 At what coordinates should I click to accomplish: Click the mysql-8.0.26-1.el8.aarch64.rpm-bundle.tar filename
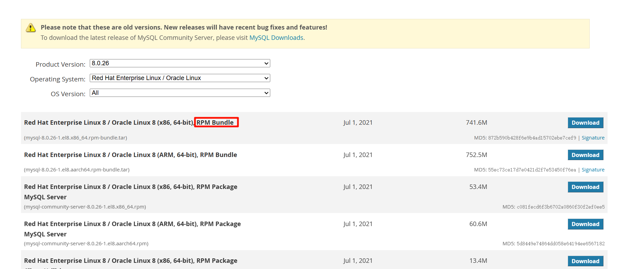coord(77,170)
